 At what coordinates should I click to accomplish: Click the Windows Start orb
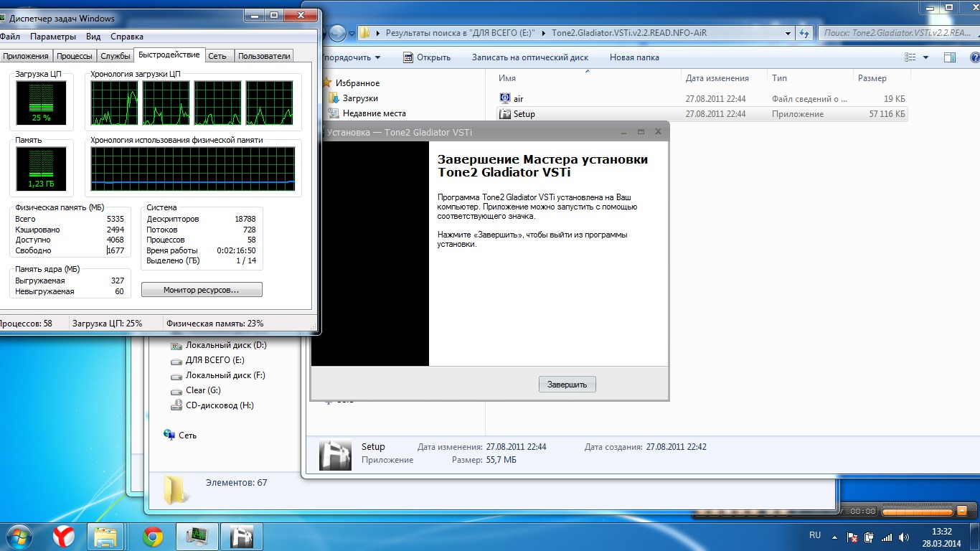[x=18, y=536]
